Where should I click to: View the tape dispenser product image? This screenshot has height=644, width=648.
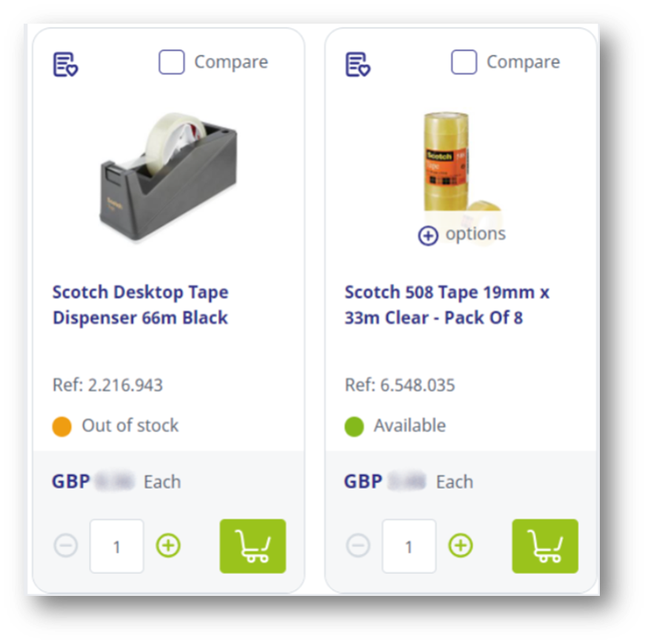pos(169,176)
